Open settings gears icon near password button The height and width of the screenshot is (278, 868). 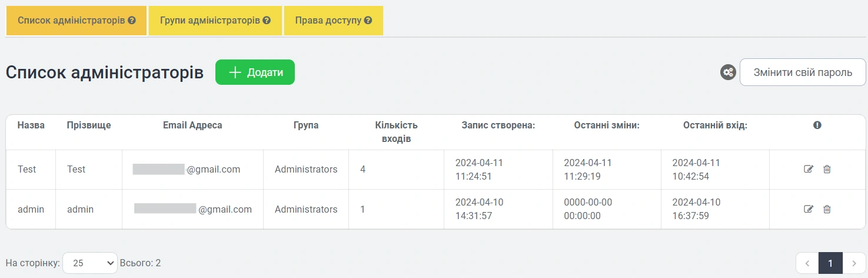pyautogui.click(x=728, y=72)
